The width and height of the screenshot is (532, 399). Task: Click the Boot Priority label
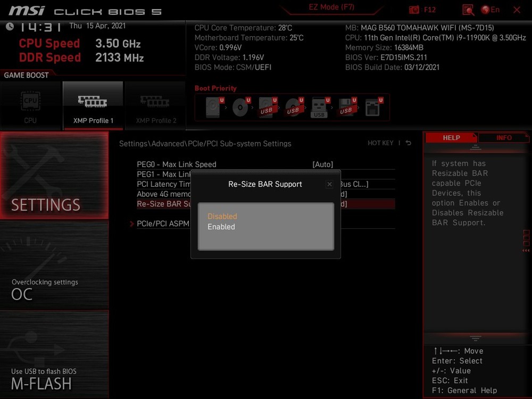point(215,88)
